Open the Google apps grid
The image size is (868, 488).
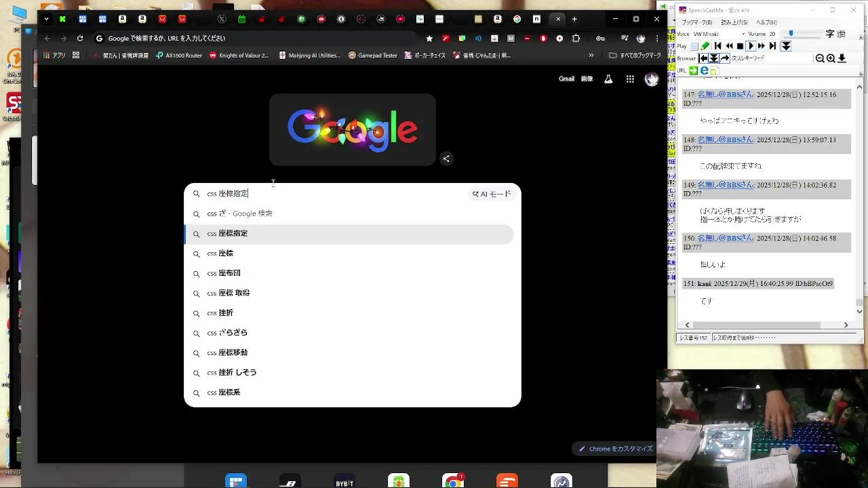point(630,79)
